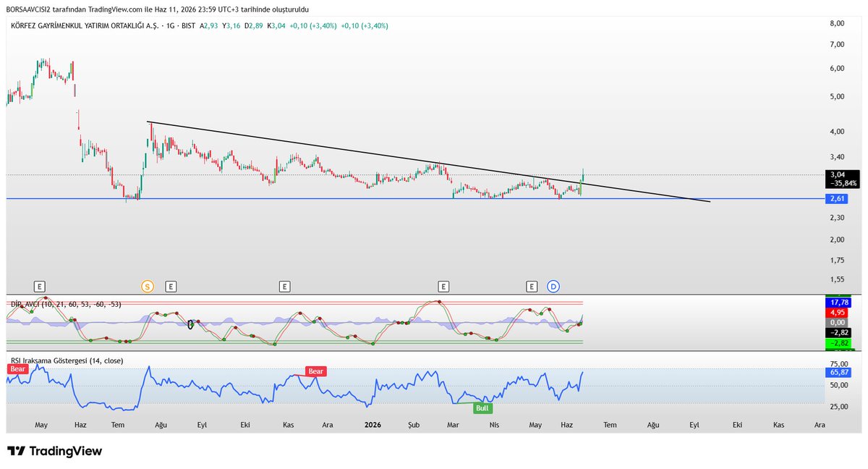Click the 6,00 price axis label
Viewport: 868px width, 469px height.
(837, 68)
